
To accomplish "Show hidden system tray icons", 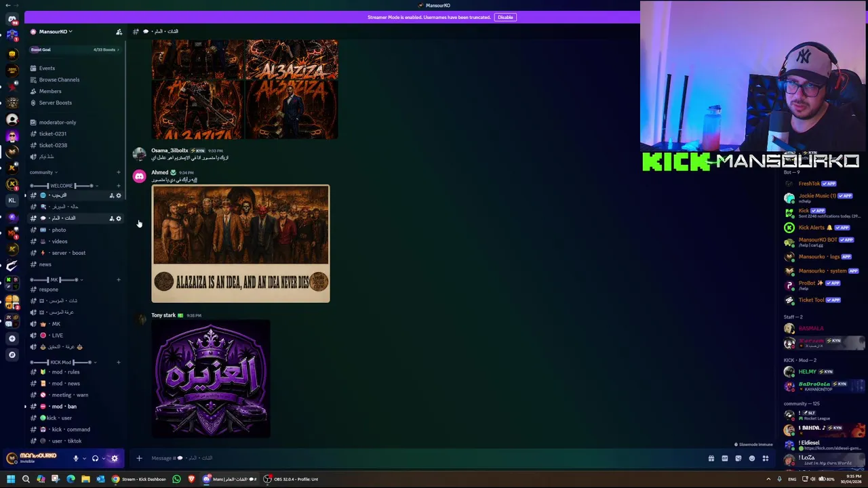I will pyautogui.click(x=768, y=479).
